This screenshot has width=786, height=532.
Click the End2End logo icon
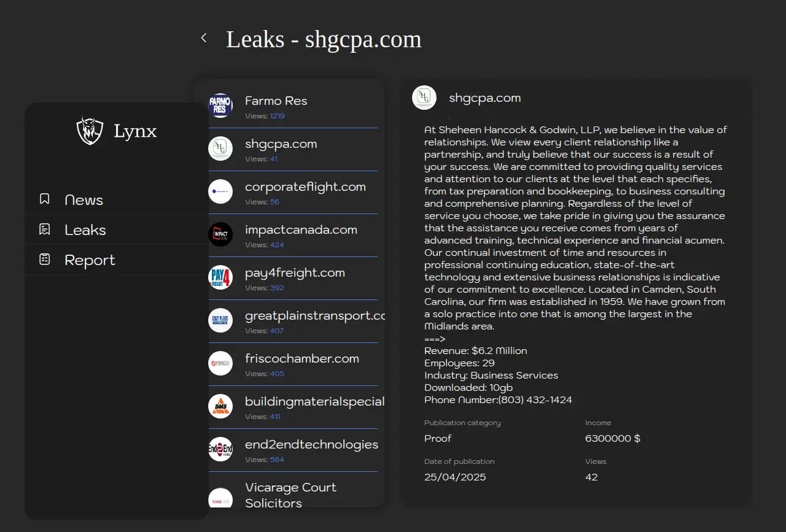click(x=220, y=449)
